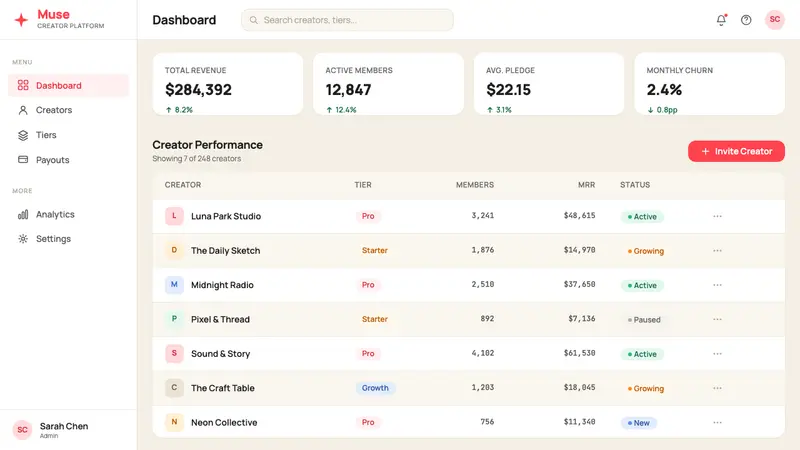Click the Muse star logo icon
800x450 pixels.
tap(21, 20)
